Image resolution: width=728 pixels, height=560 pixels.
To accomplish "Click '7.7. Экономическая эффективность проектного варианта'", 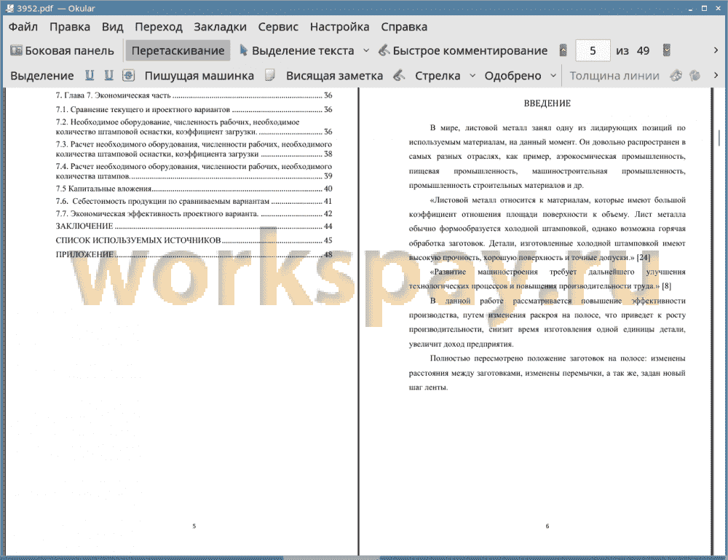I will pos(194,214).
